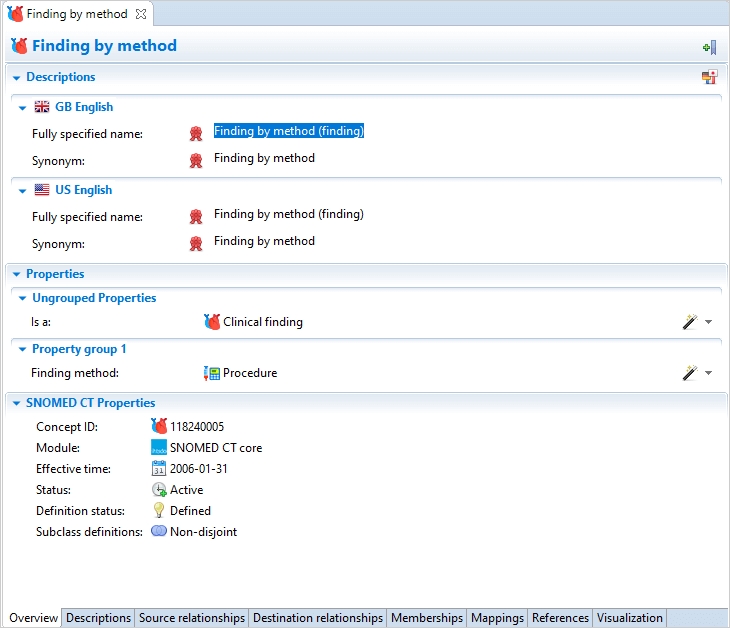Screen dimensions: 730x628
Task: Click the red ribbon icon beside GB Fully specified name
Action: [x=196, y=133]
